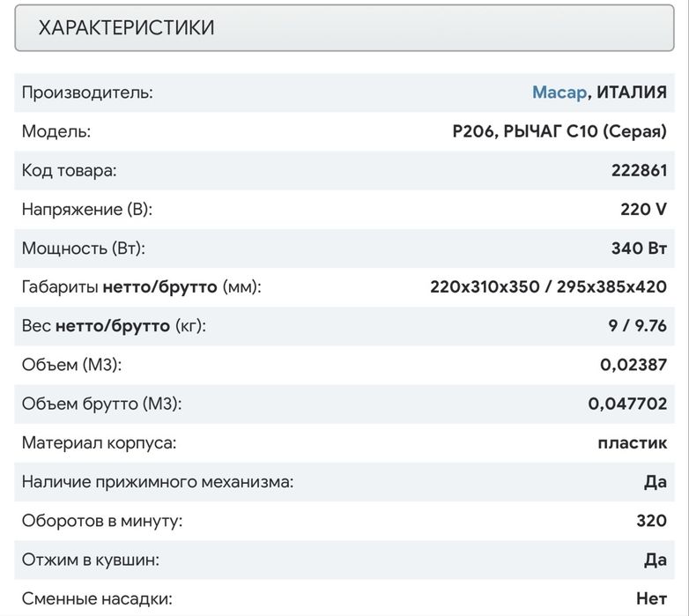Click the 'Вес нетто/брутто (кг):' label
The height and width of the screenshot is (616, 689).
(x=114, y=326)
